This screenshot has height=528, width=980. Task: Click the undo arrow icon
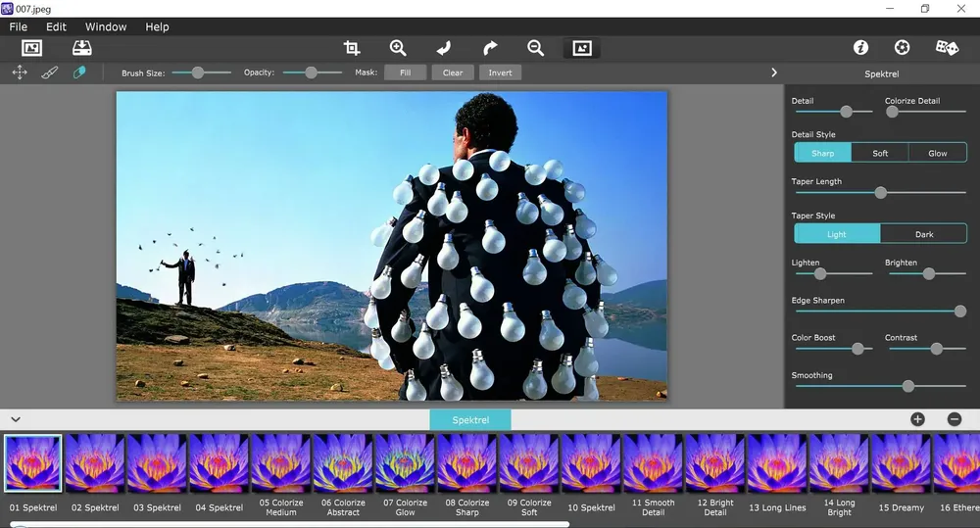click(444, 48)
